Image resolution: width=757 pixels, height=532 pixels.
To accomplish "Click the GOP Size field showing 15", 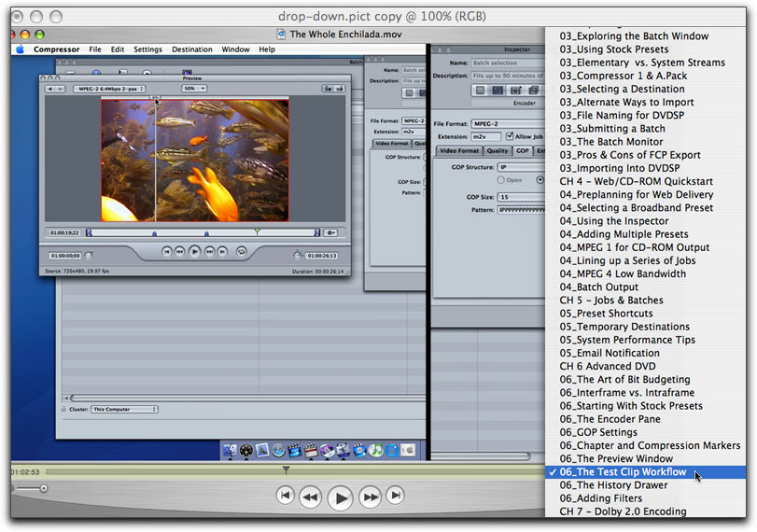I will (521, 197).
